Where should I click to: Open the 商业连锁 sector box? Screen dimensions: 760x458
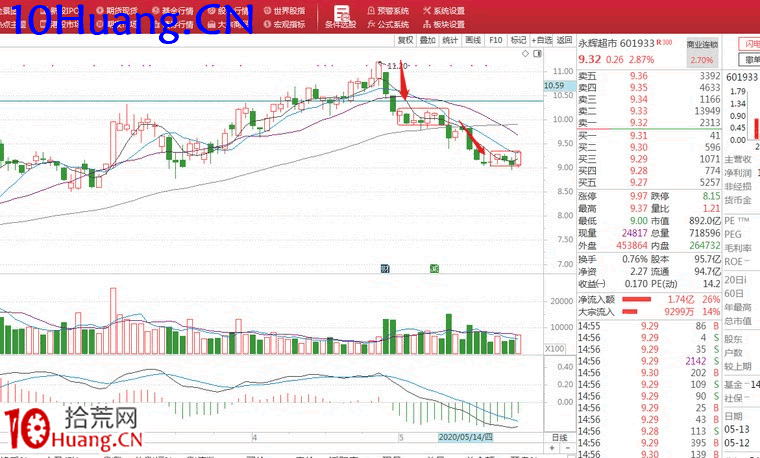point(702,52)
